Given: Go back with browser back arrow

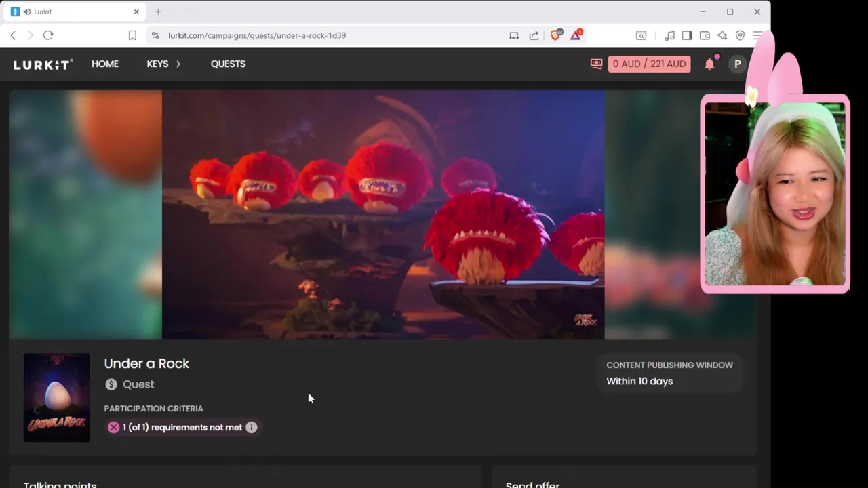Looking at the screenshot, I should 13,35.
